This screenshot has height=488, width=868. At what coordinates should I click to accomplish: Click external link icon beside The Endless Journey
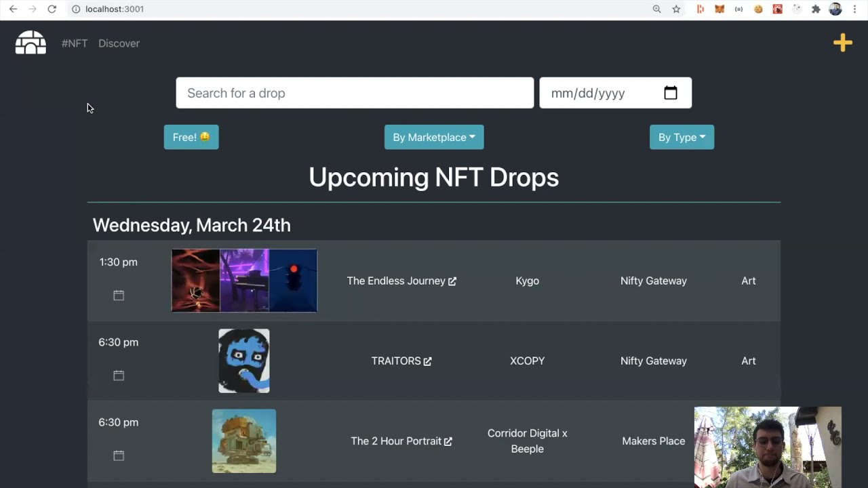click(452, 281)
